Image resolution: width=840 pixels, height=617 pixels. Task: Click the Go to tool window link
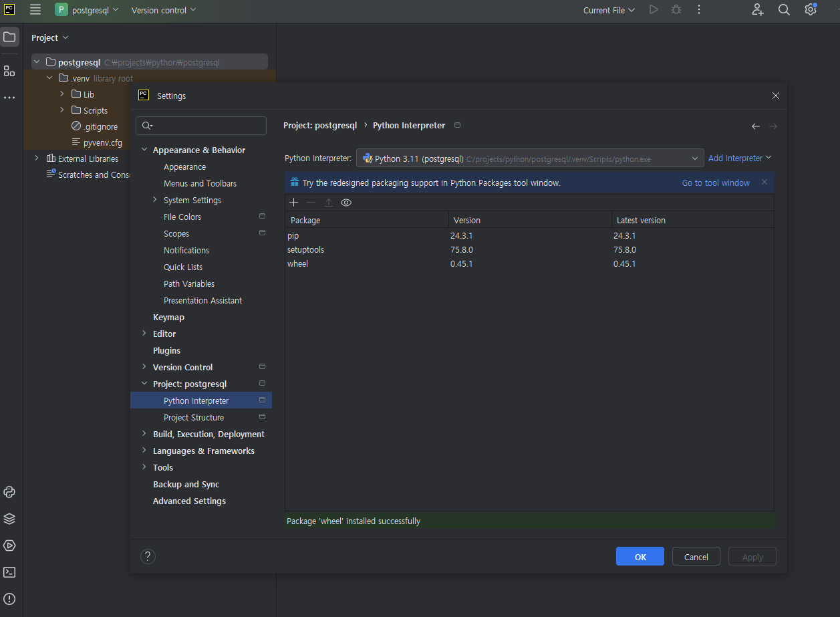(716, 182)
